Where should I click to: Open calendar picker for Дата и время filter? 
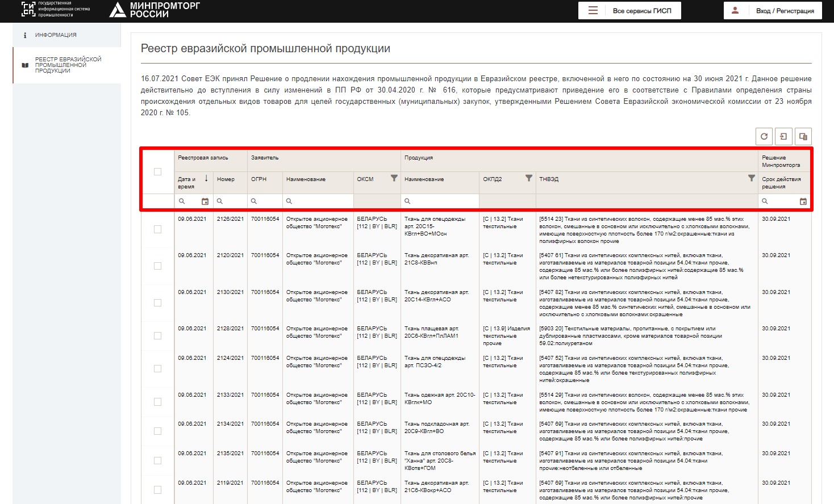pyautogui.click(x=205, y=201)
